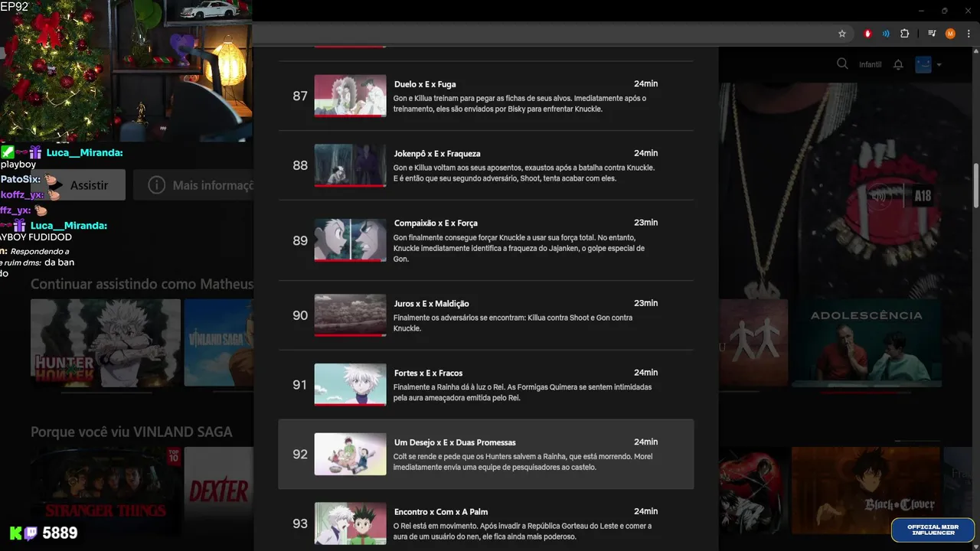Minimize the Chrome window
This screenshot has height=551, width=980.
tap(921, 10)
